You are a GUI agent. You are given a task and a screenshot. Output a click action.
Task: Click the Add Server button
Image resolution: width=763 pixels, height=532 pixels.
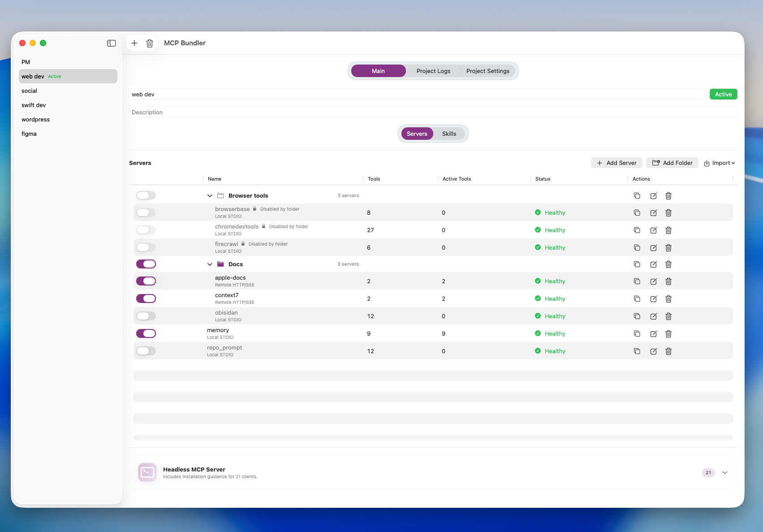pos(616,163)
